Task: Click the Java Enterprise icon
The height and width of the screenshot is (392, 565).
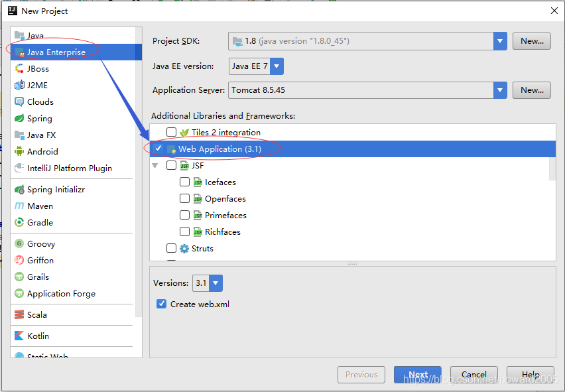Action: pos(20,52)
